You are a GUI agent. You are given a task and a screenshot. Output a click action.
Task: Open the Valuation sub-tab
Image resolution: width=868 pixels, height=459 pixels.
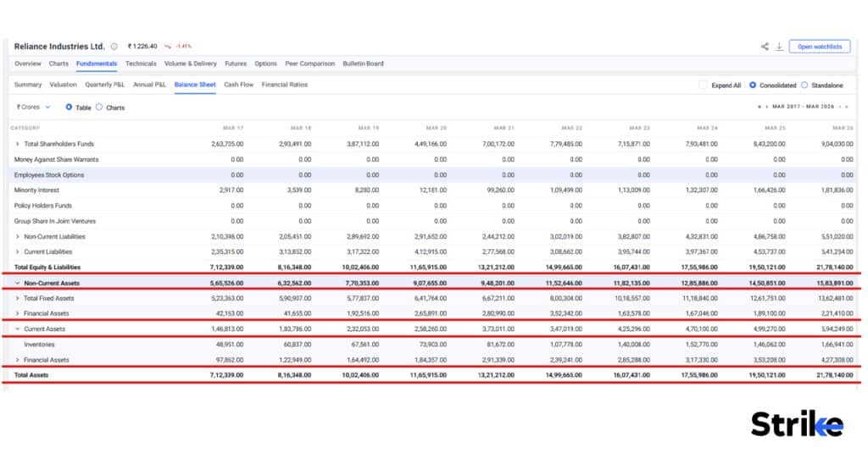pyautogui.click(x=63, y=85)
